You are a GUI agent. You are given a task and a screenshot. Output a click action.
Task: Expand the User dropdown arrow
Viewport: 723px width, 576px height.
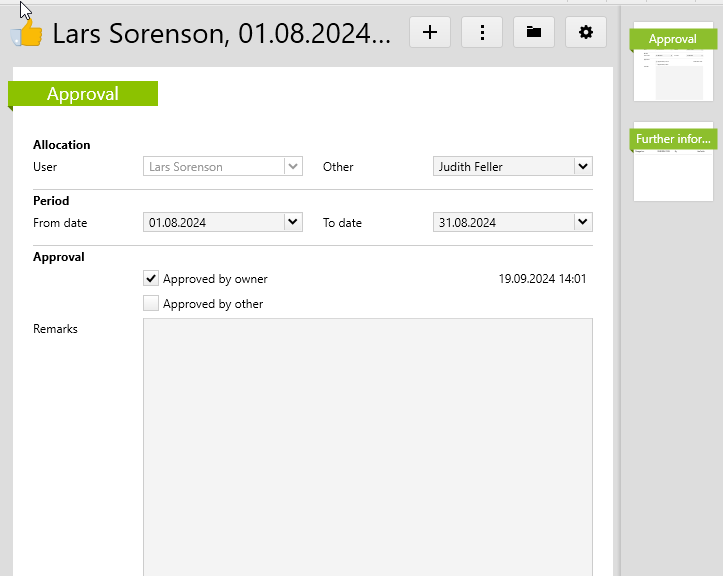[293, 167]
